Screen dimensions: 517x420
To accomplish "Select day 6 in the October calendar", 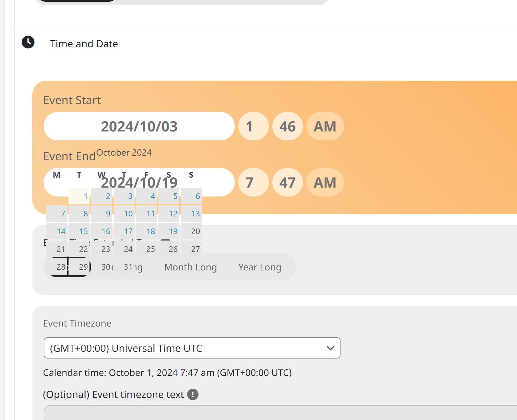I will (x=191, y=196).
